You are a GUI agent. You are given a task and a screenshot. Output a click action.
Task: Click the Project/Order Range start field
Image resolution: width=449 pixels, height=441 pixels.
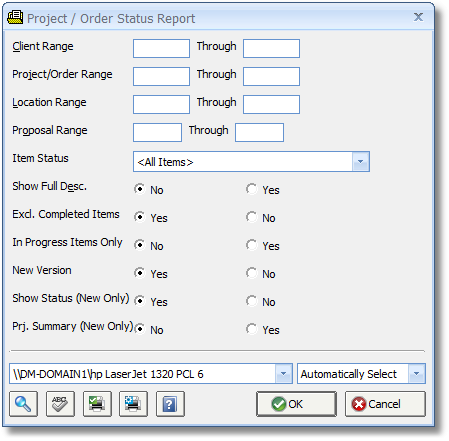tap(161, 76)
